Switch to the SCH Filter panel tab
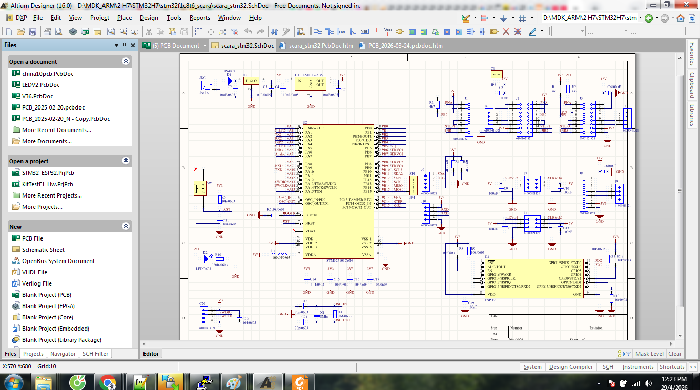 tap(95, 354)
